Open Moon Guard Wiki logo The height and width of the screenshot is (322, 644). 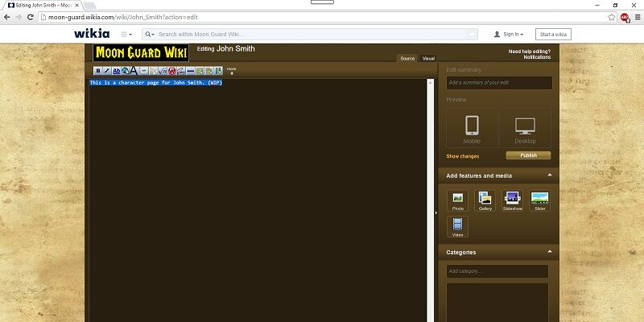pyautogui.click(x=141, y=53)
